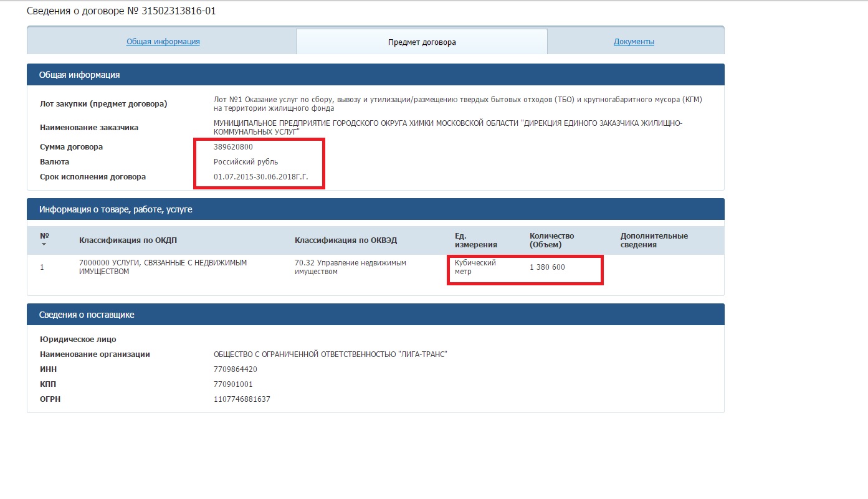
Task: Open the Общая информация tab
Action: point(163,42)
